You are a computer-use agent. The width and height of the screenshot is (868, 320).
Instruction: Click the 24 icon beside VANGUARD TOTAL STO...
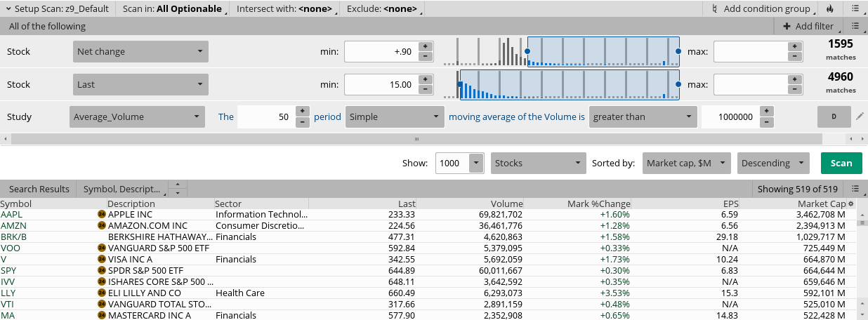tap(102, 304)
